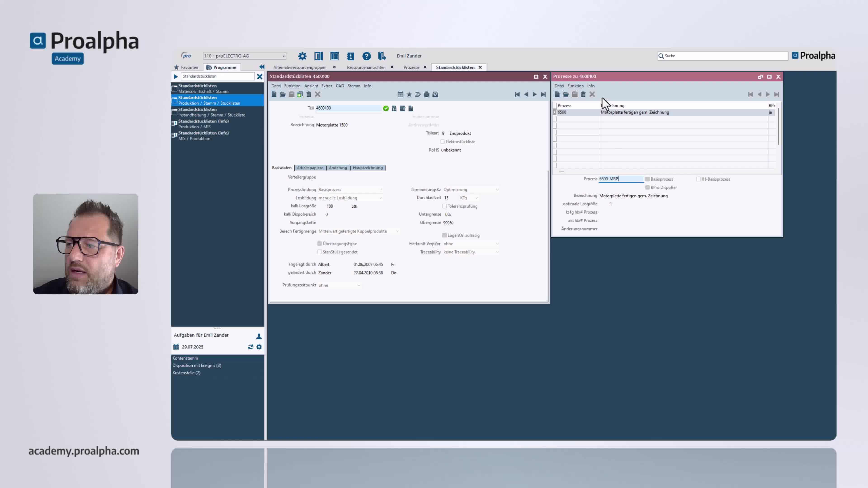The width and height of the screenshot is (868, 488).
Task: Open the Stamm menu
Action: 354,86
